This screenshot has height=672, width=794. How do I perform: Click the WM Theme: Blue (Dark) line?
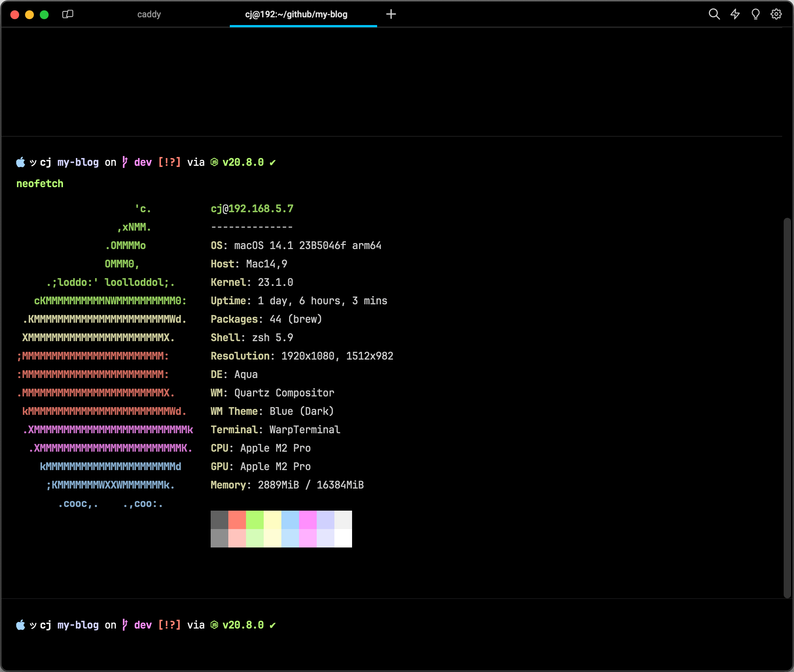(273, 411)
